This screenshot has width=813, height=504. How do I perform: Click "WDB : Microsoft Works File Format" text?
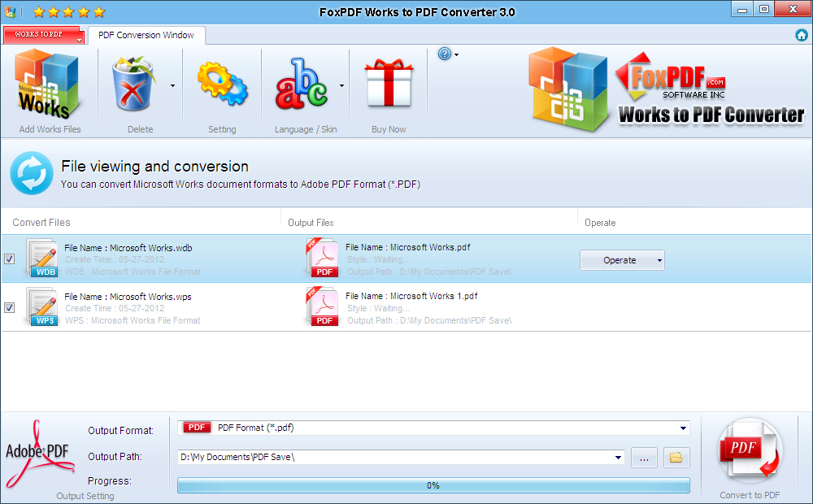click(133, 272)
